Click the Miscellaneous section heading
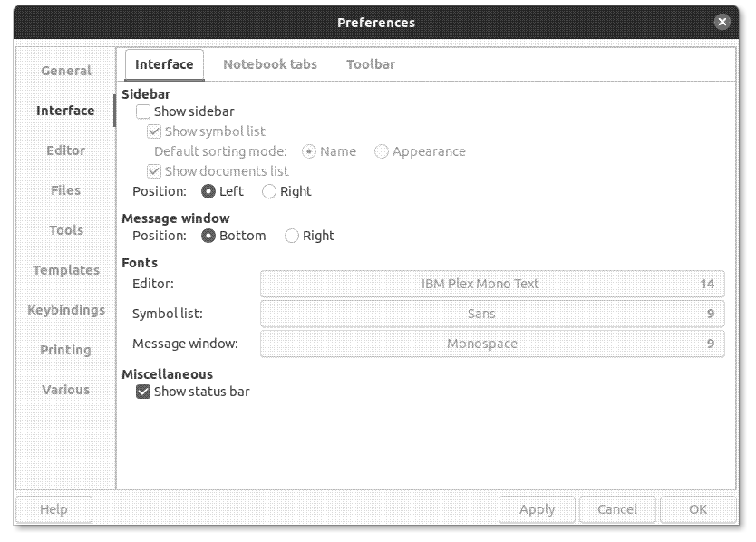Image resolution: width=756 pixels, height=542 pixels. [x=168, y=374]
